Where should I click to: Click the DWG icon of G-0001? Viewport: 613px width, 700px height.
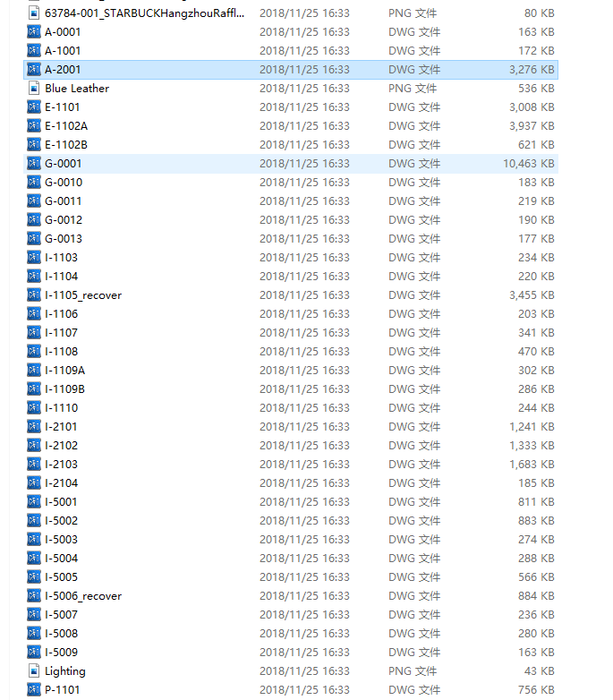coord(34,164)
